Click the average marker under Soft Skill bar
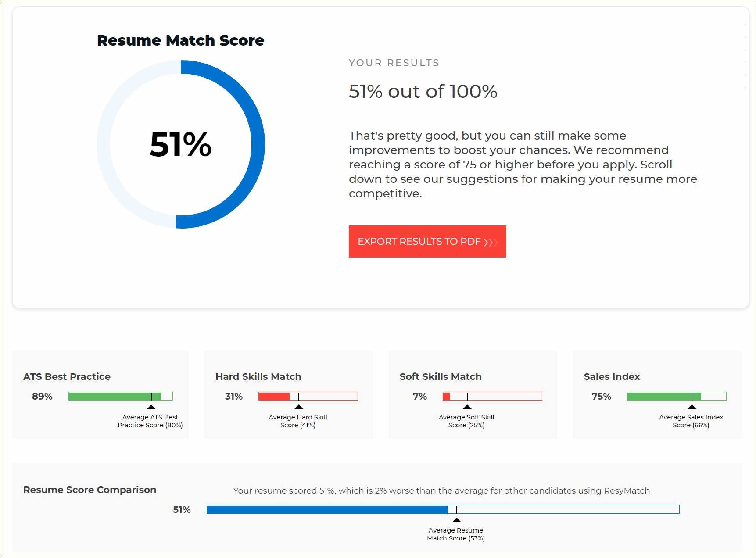The height and width of the screenshot is (558, 756). pyautogui.click(x=466, y=407)
